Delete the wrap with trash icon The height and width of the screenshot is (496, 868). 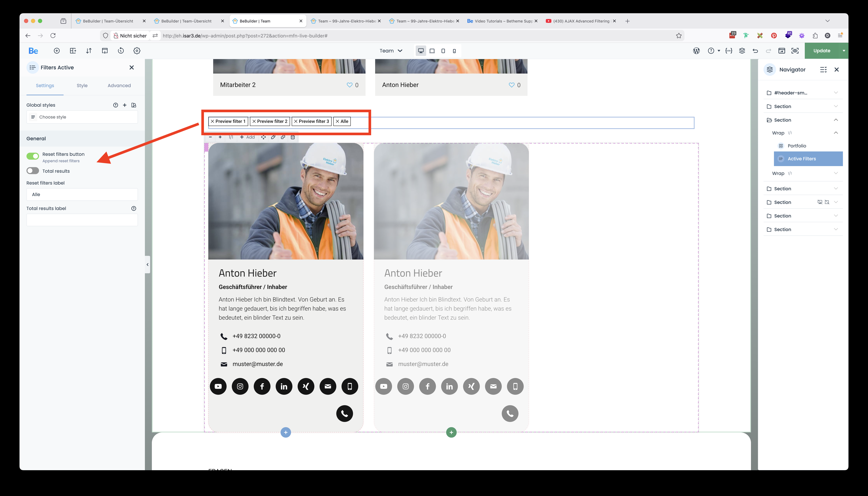(x=293, y=137)
